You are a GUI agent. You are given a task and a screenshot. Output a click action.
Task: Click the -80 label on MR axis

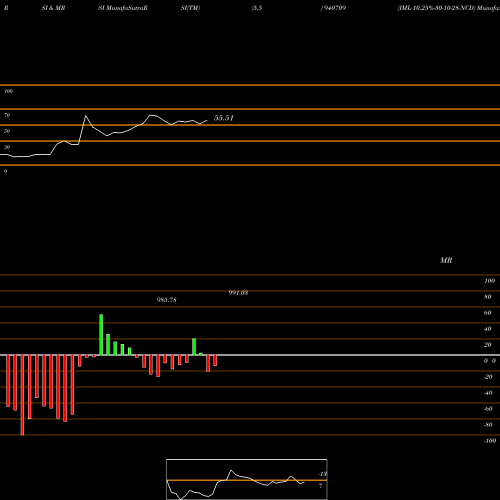coord(488,425)
